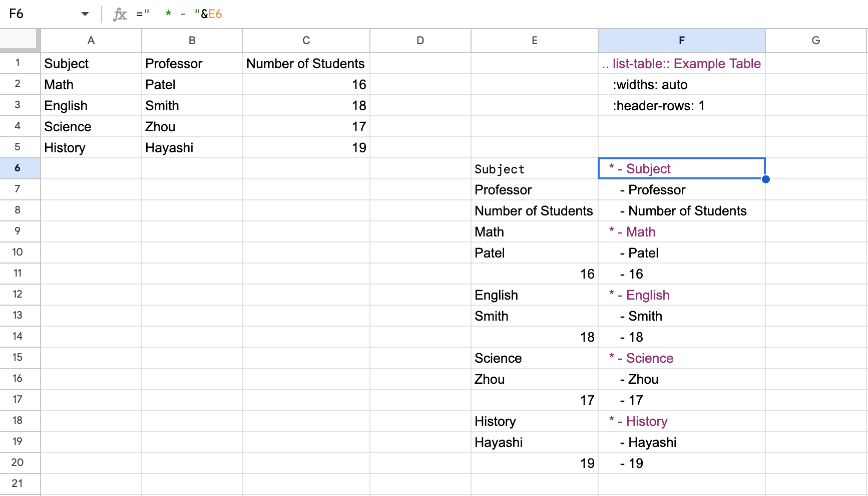This screenshot has height=496, width=868.
Task: Click cell C3 with value 18
Action: click(306, 106)
